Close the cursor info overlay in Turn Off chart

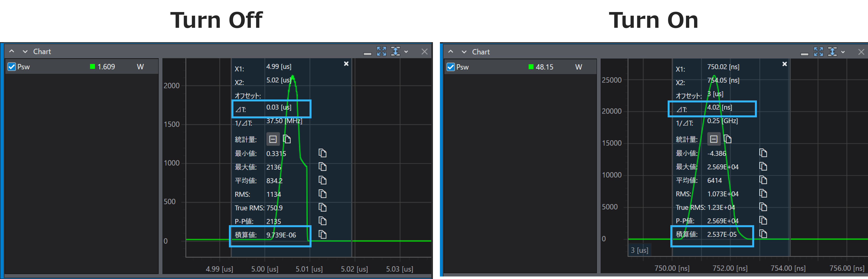click(x=346, y=64)
